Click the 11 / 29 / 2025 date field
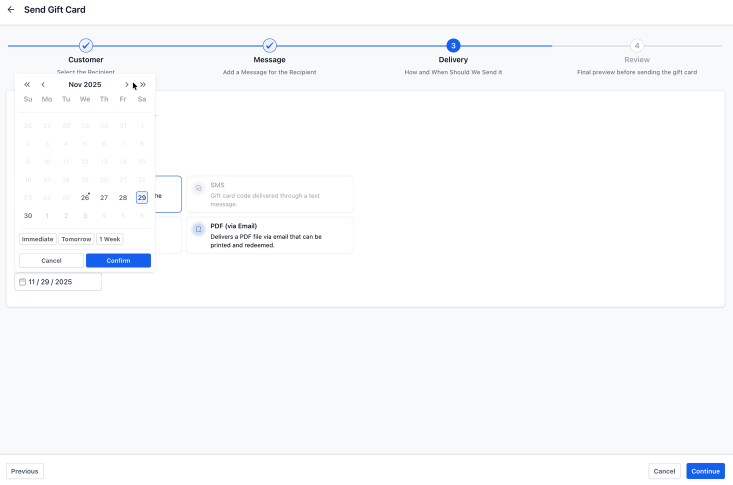 pyautogui.click(x=58, y=282)
